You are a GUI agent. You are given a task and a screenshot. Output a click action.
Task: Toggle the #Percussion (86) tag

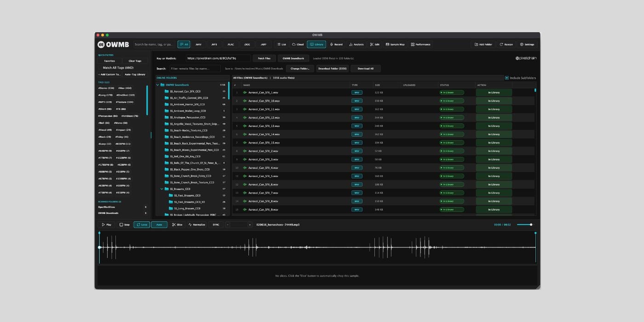point(108,116)
